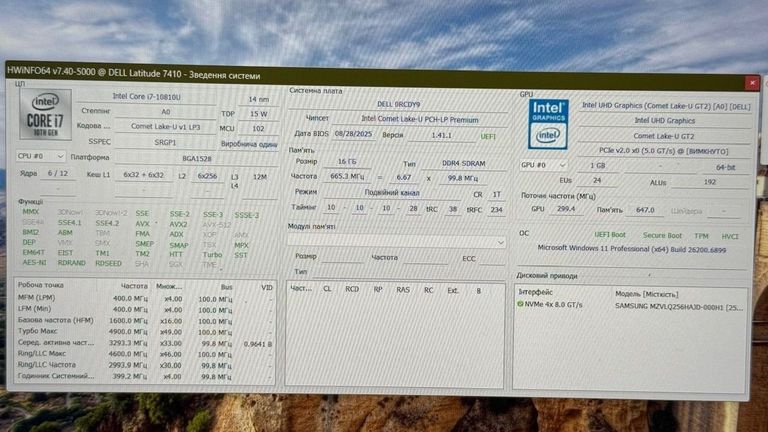The height and width of the screenshot is (432, 768).
Task: Click the Турбо Макс row 4900.0 МГц
Action: [x=145, y=332]
